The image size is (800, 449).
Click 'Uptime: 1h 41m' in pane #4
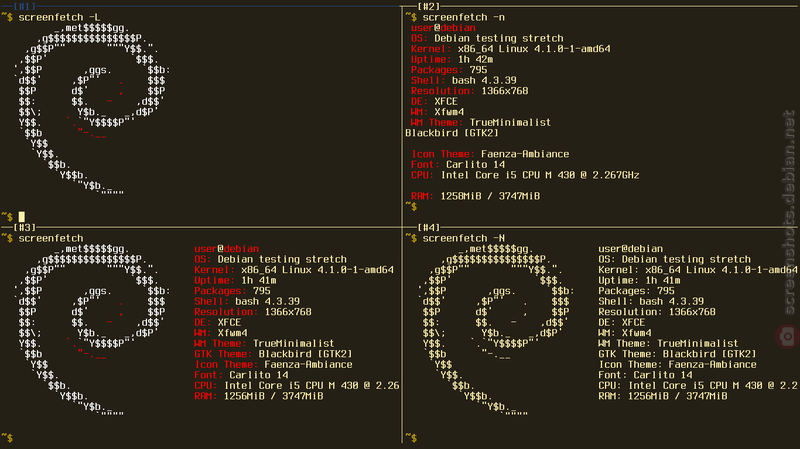point(639,280)
